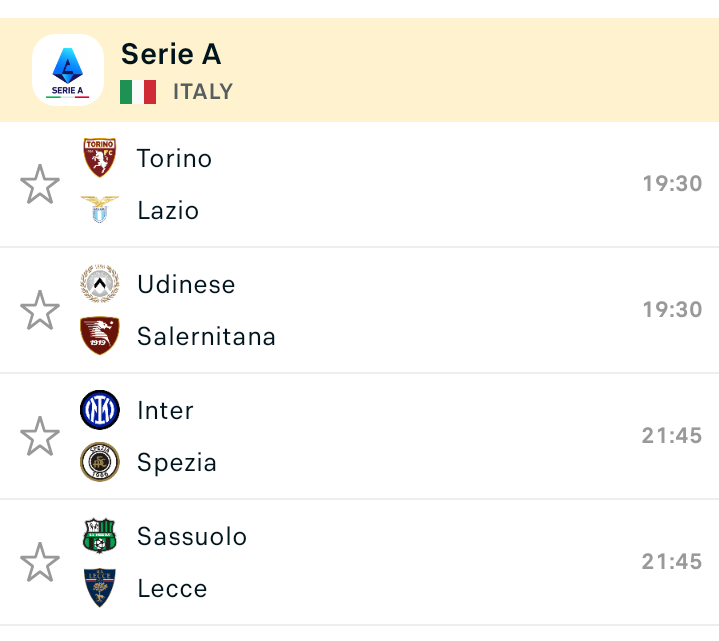Click the 19:30 time of Torino match
This screenshot has width=719, height=641.
[x=672, y=184]
